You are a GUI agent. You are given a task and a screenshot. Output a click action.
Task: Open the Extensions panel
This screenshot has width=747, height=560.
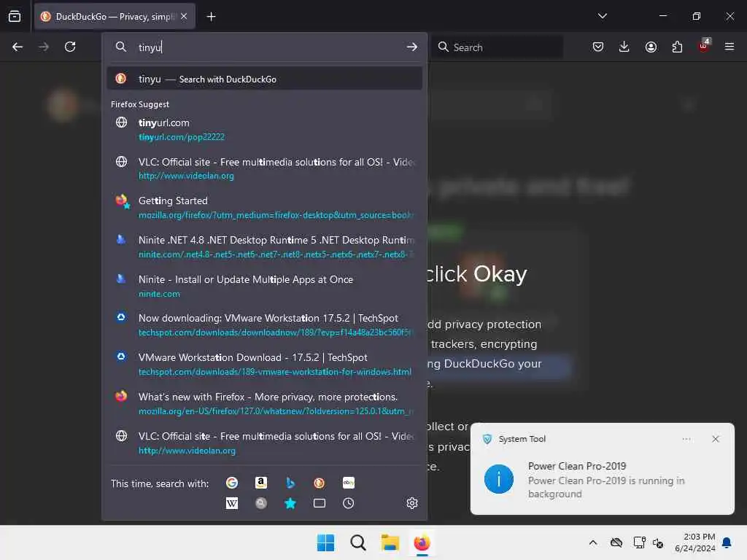tap(677, 47)
